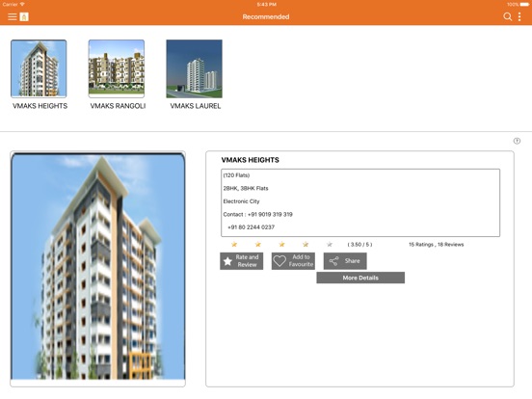Select the VMAKS RANGOLI thumbnail

(117, 68)
